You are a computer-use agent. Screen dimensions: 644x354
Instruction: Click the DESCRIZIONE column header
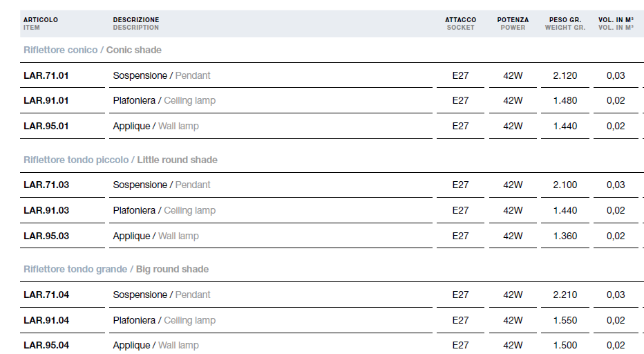click(136, 24)
